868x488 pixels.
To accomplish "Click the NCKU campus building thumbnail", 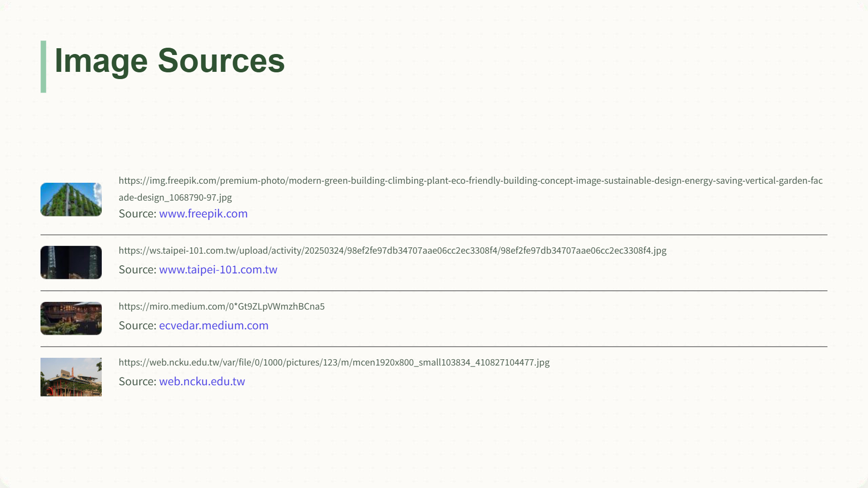I will [x=71, y=377].
